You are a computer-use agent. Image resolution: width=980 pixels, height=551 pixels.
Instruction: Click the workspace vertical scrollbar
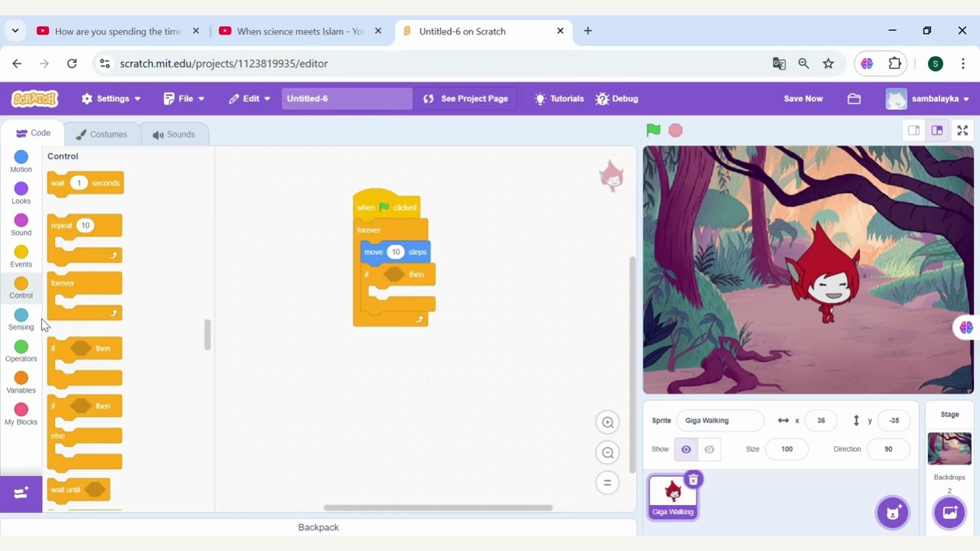(632, 364)
